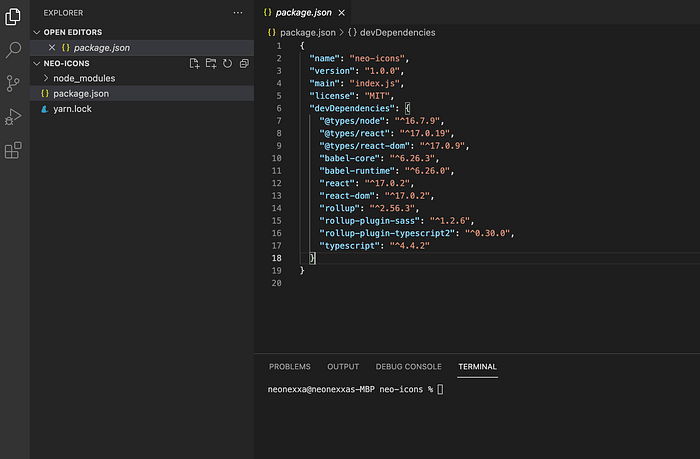Click the "@types/react" key on line 8
This screenshot has height=459, width=700.
pyautogui.click(x=354, y=133)
